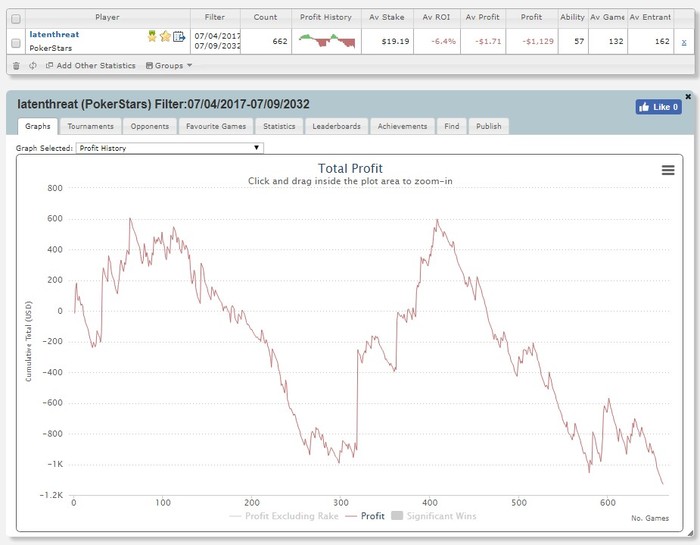Viewport: 700px width, 545px height.
Task: Remove row using the x link
Action: tap(684, 42)
